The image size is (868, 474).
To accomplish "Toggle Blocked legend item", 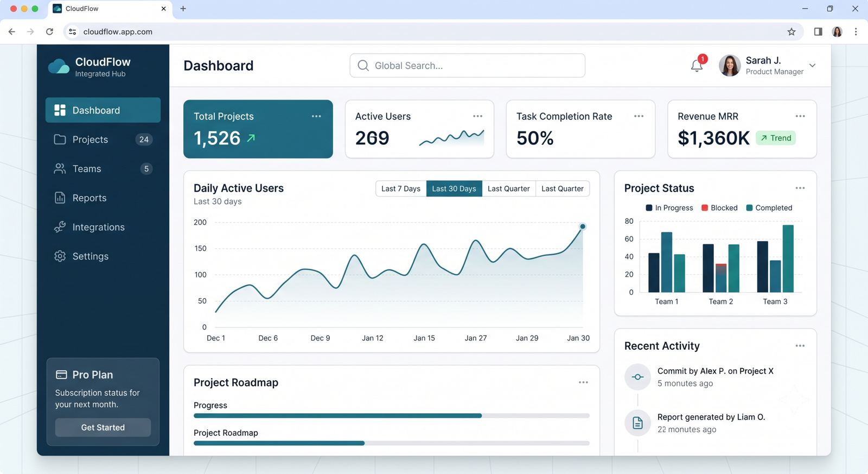I will [x=719, y=208].
